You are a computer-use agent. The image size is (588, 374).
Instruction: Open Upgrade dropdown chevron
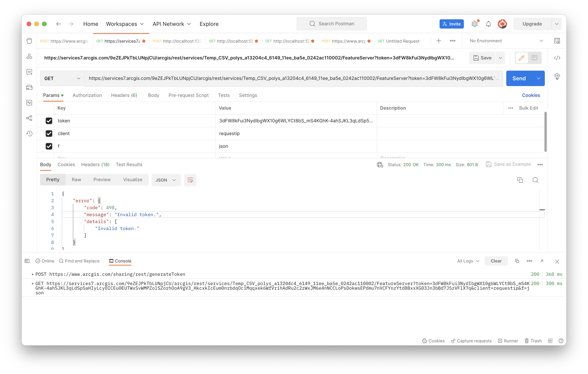point(557,24)
